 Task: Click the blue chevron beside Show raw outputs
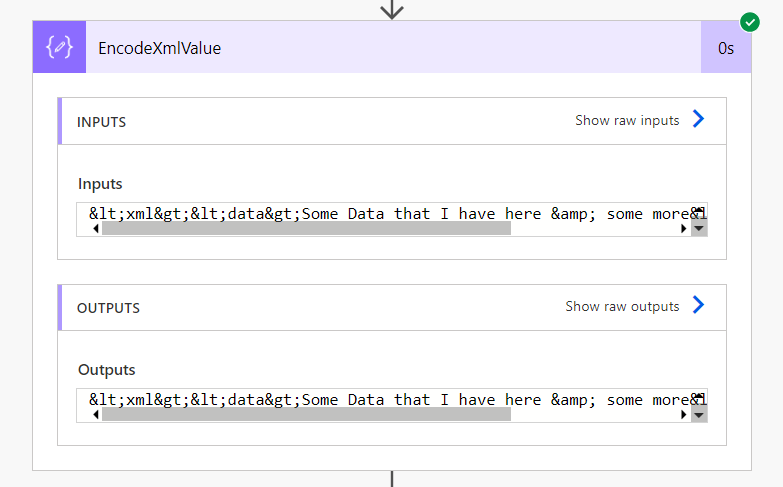click(x=698, y=305)
